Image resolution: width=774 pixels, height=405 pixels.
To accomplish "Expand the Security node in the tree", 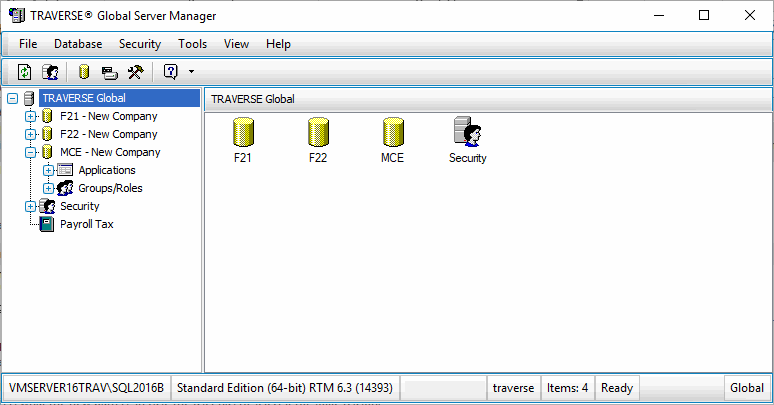I will tap(31, 206).
